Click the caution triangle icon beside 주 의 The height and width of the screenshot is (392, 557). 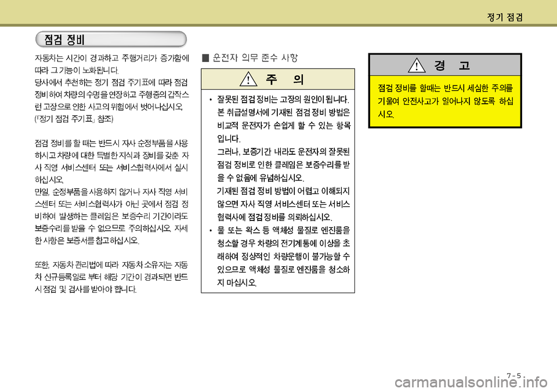(x=248, y=79)
